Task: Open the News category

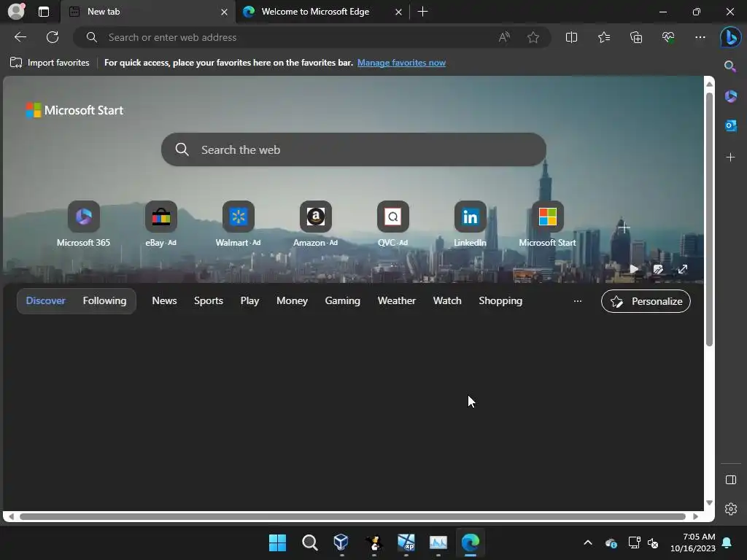Action: [x=164, y=301]
